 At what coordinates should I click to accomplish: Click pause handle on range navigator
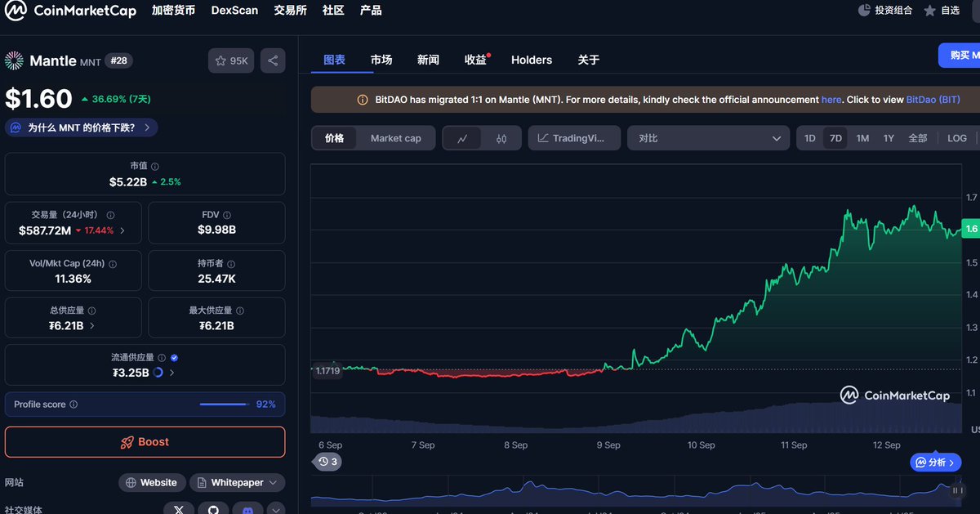[x=956, y=490]
